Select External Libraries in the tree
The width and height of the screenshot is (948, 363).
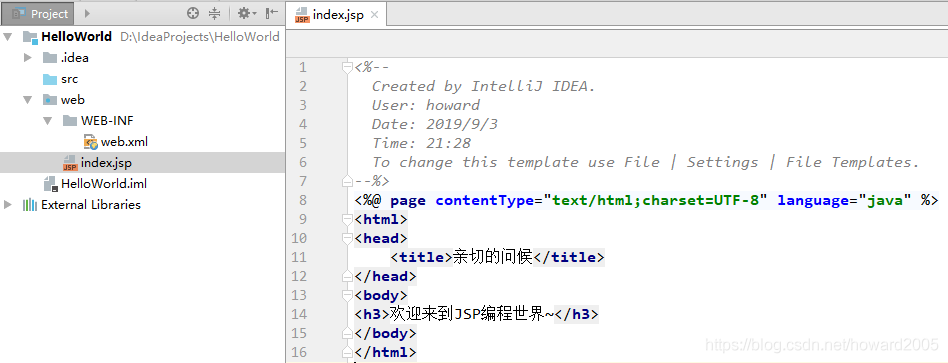[91, 205]
